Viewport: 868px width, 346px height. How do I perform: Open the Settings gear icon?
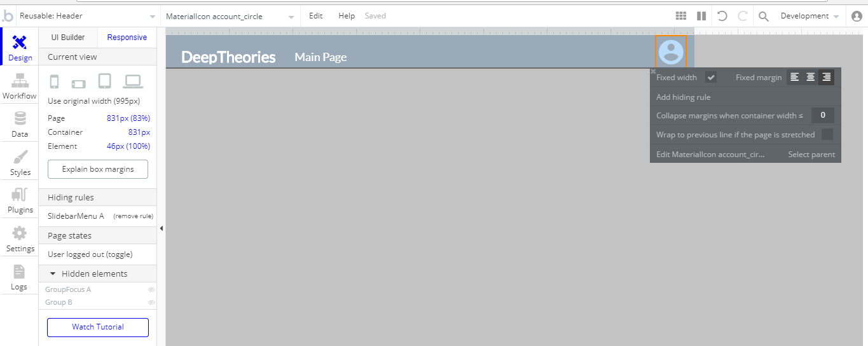coord(20,233)
